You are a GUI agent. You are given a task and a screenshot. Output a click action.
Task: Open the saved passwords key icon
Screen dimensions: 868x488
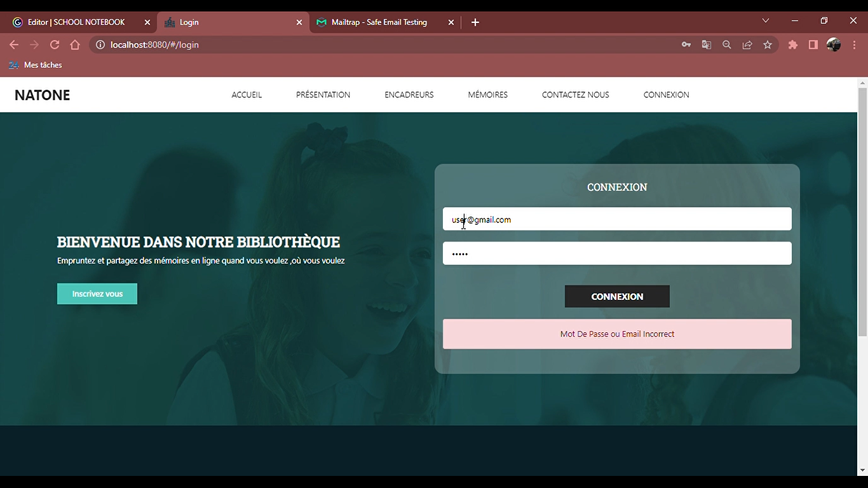tap(686, 44)
